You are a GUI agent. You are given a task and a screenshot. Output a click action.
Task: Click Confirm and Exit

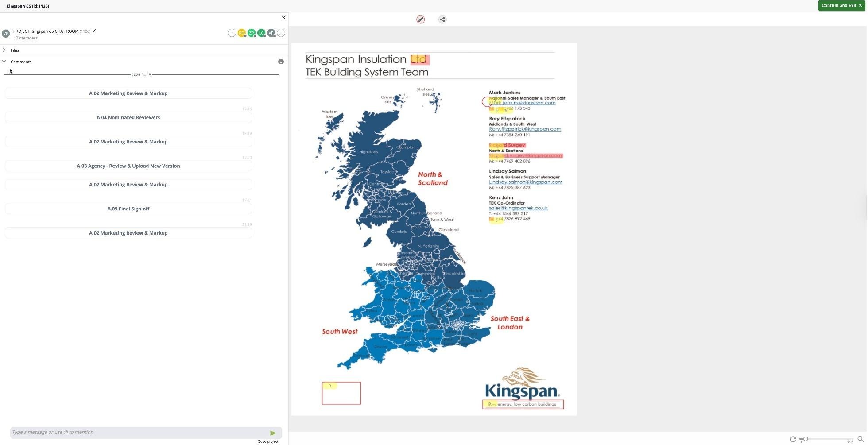click(841, 6)
